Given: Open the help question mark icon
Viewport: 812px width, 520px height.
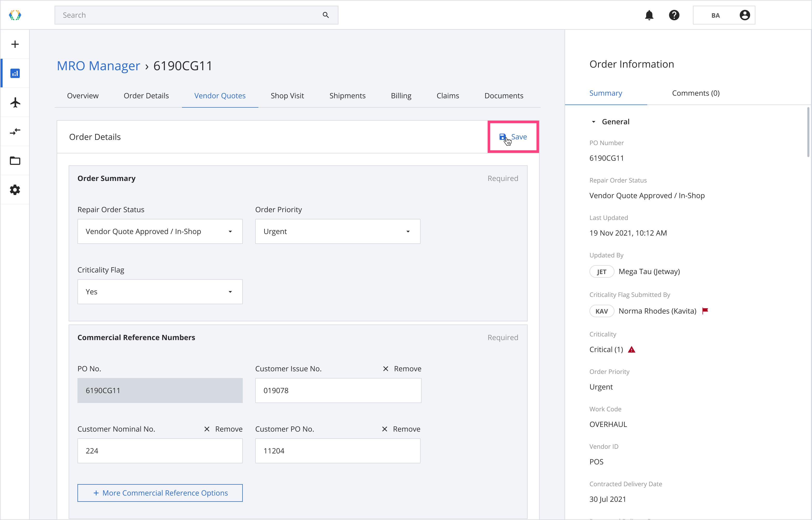Looking at the screenshot, I should click(674, 15).
